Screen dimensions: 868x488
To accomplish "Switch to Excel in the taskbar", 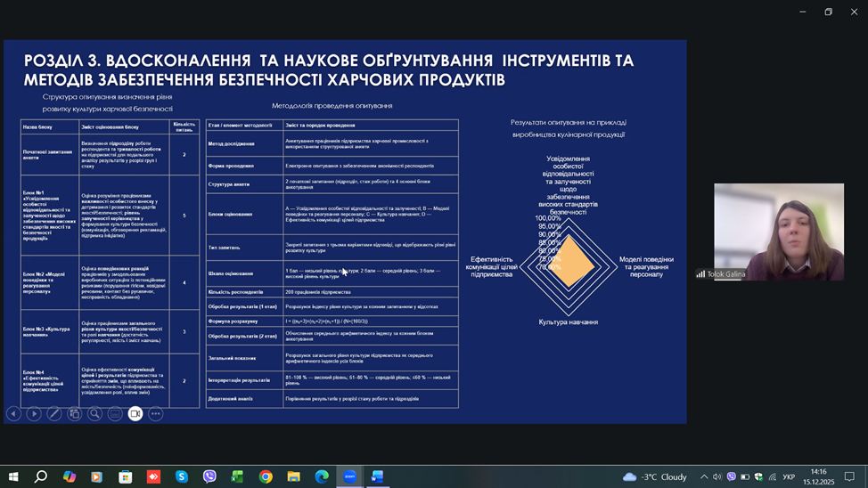I will coord(238,477).
